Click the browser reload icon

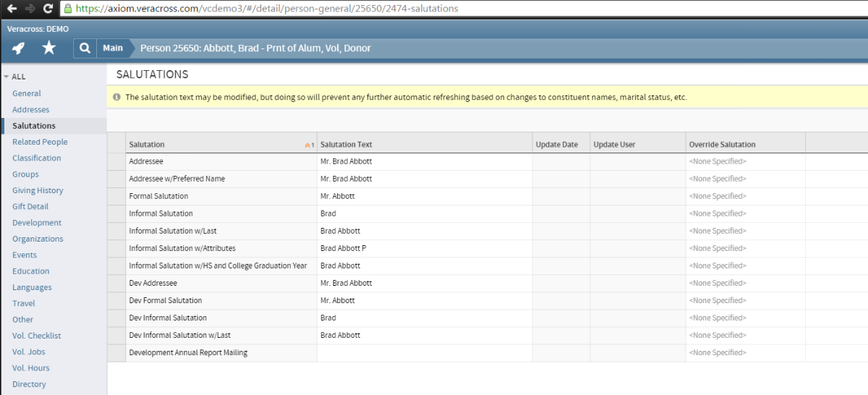point(48,9)
